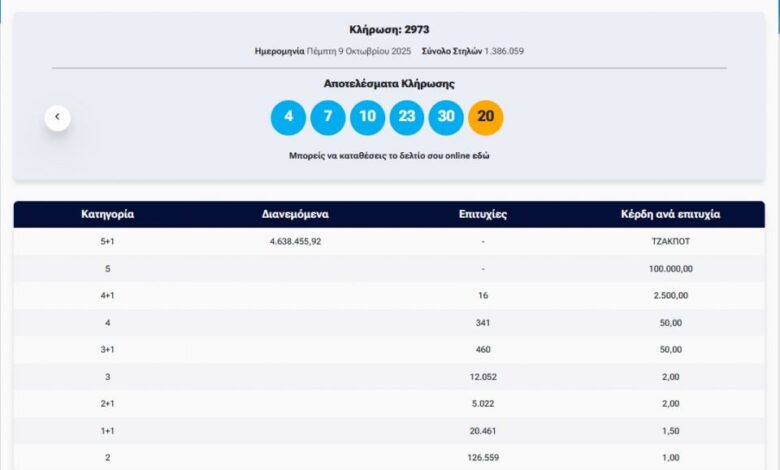Click the orange Joker number 20 ball
This screenshot has height=470, width=780.
pyautogui.click(x=486, y=117)
